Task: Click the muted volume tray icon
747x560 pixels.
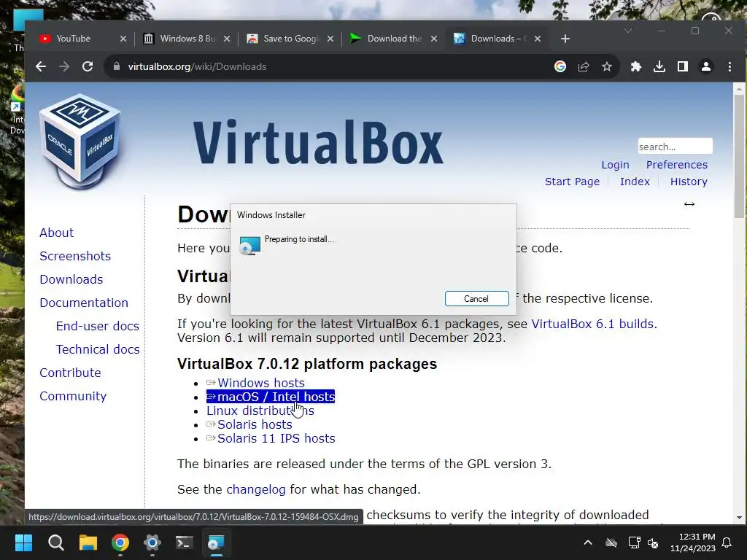Action: pos(653,542)
